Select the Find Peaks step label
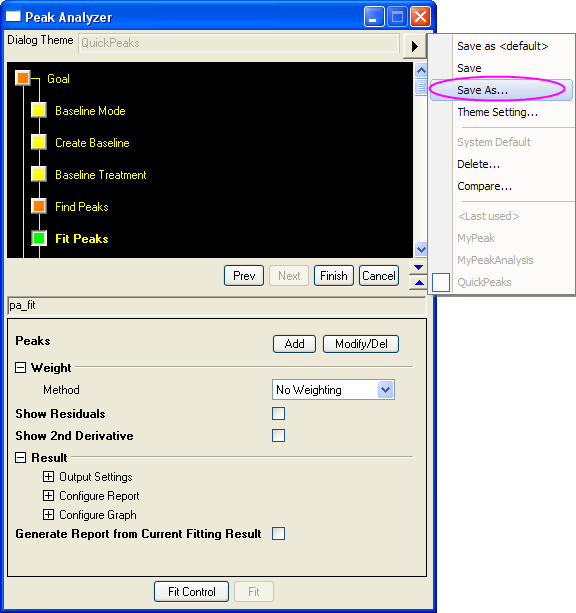This screenshot has width=576, height=613. tap(82, 207)
